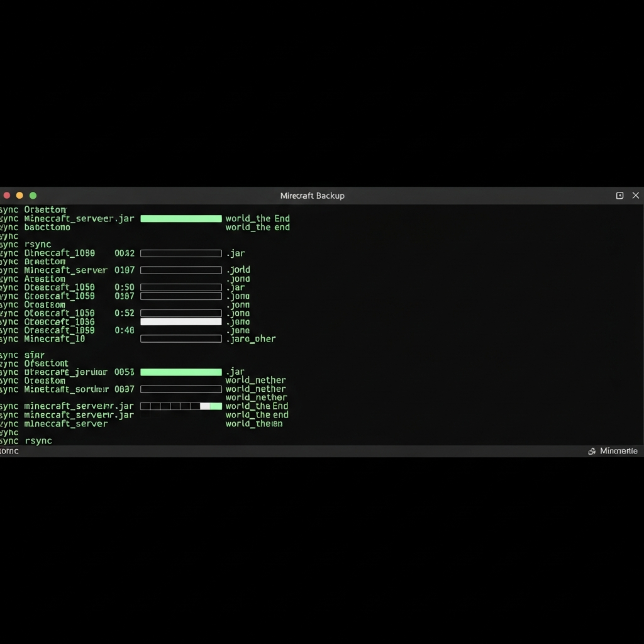Viewport: 644px width, 644px height.
Task: Click the '0:52' value
Action: [x=125, y=313]
